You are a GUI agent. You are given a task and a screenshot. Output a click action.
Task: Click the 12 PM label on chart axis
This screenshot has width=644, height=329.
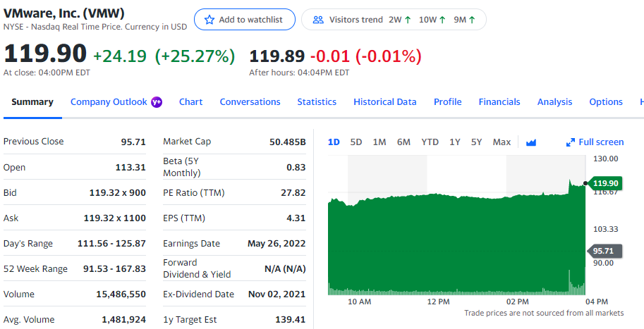tap(438, 302)
